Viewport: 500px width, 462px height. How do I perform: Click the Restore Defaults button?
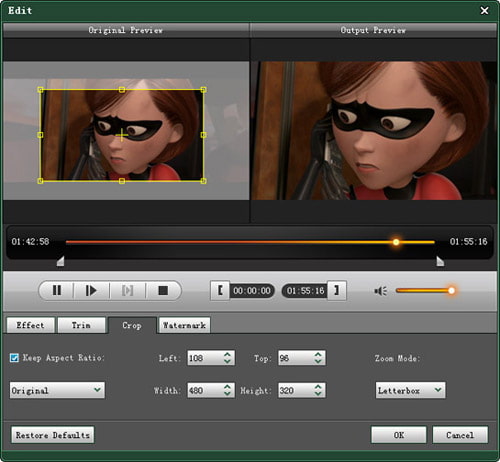click(53, 435)
